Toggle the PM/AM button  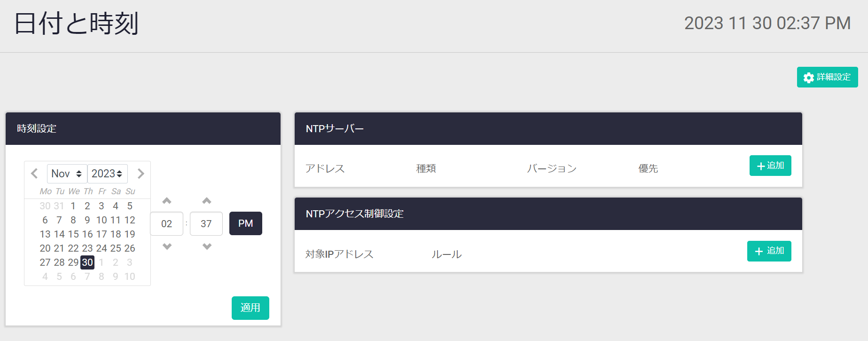[x=245, y=223]
